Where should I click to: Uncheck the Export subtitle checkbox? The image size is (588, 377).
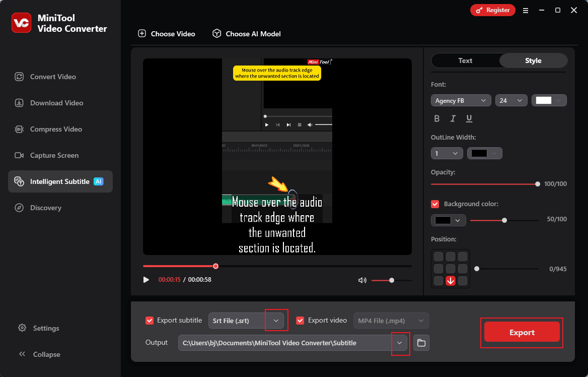pos(150,321)
